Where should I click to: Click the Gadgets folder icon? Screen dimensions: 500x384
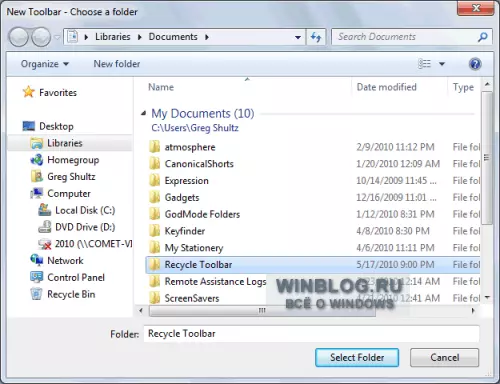(154, 197)
